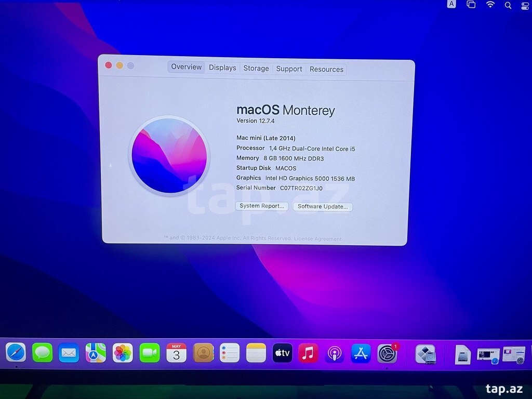Launch Contacts from the Dock
The width and height of the screenshot is (532, 399).
[203, 353]
